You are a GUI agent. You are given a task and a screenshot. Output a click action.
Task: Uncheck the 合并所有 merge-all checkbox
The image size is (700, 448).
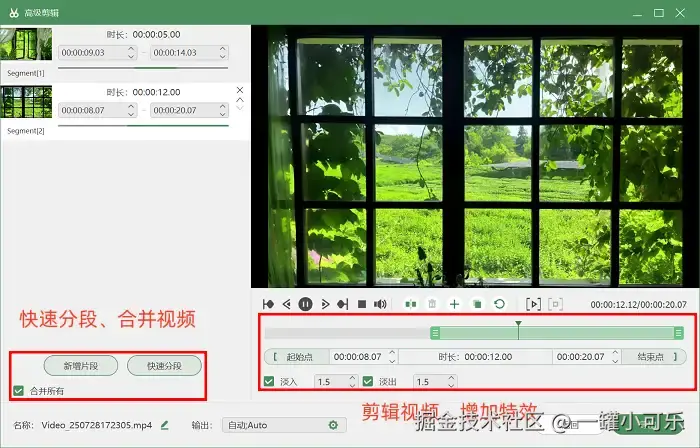point(18,391)
